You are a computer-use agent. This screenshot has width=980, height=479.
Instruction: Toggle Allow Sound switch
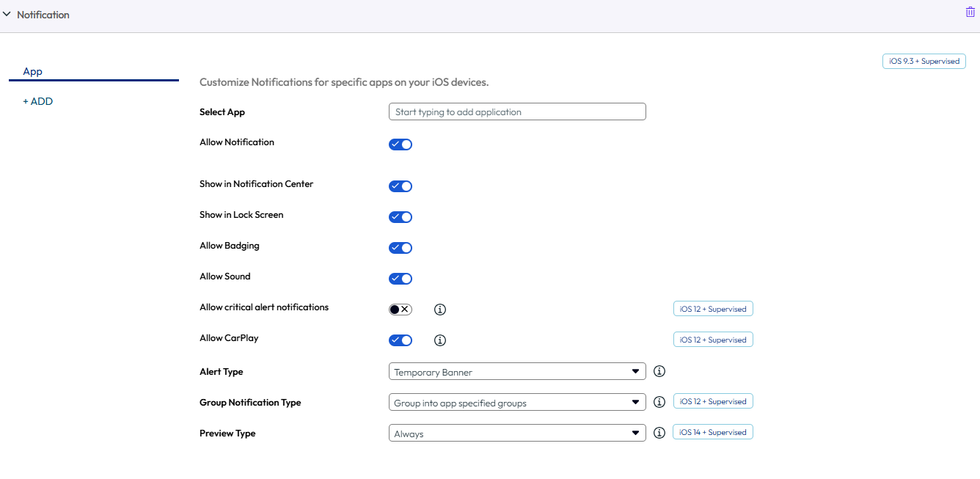click(x=401, y=279)
